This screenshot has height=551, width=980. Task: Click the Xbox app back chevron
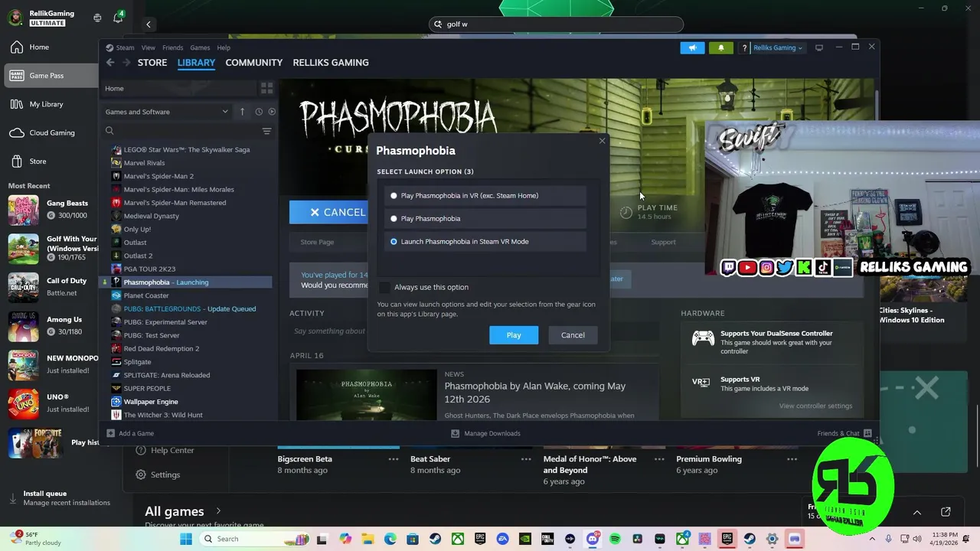pyautogui.click(x=149, y=24)
